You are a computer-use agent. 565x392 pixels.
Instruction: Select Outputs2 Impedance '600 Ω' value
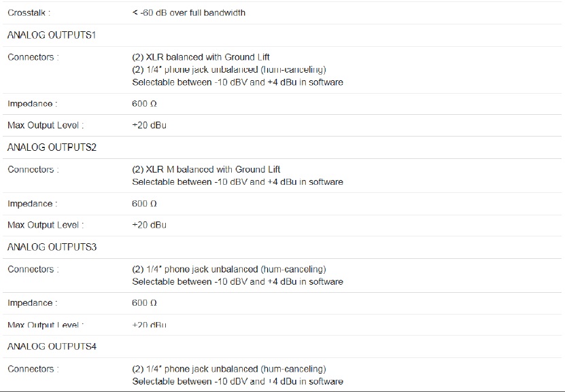coord(144,203)
